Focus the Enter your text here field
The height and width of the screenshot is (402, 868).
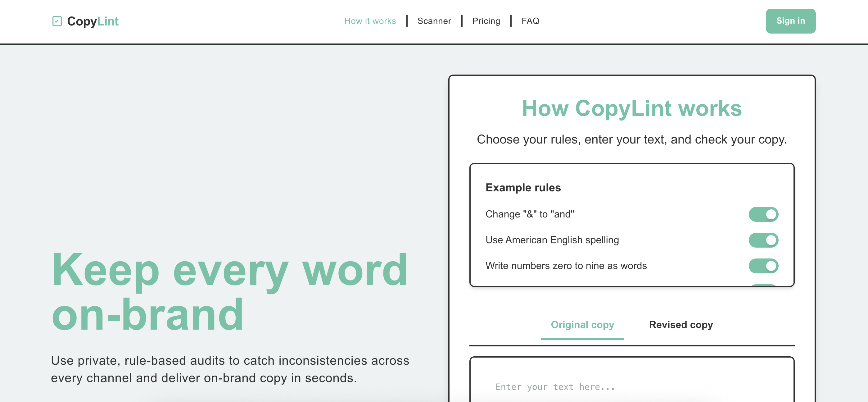click(631, 386)
